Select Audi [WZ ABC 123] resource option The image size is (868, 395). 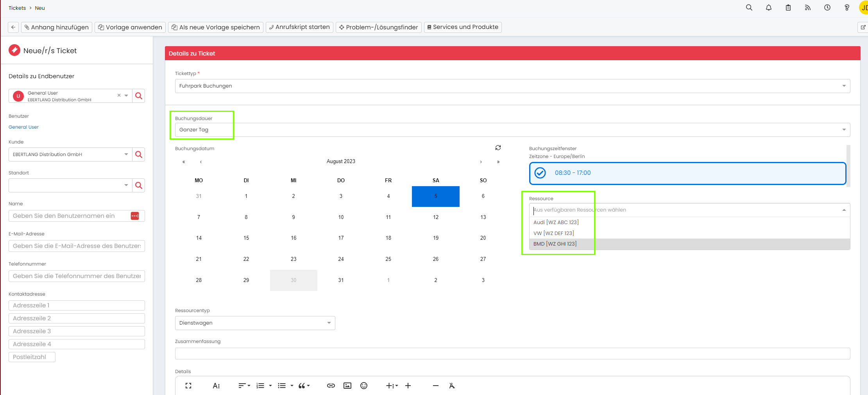point(556,222)
